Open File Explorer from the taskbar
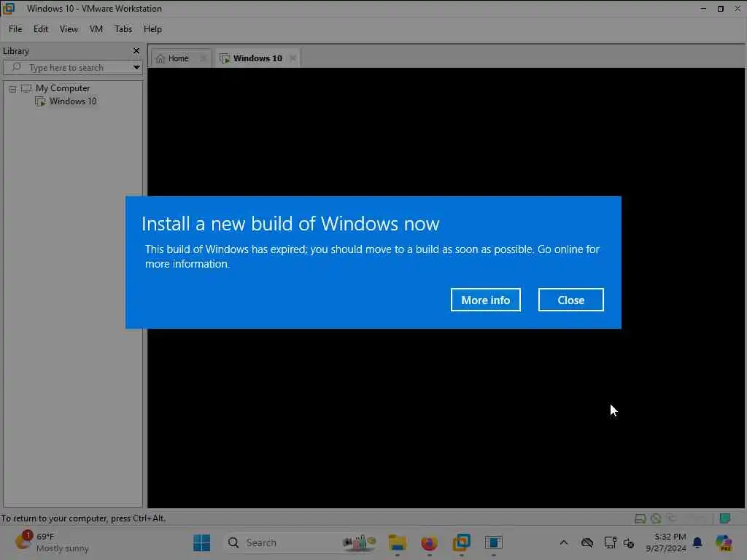 point(397,542)
